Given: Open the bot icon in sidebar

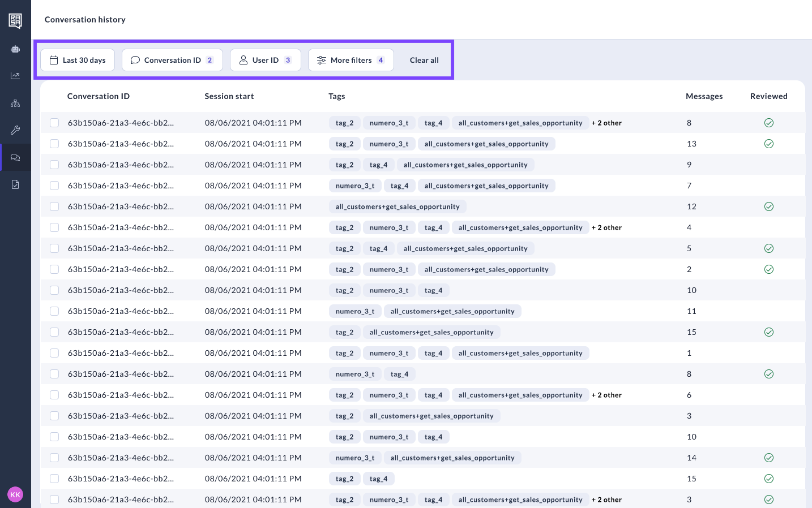Looking at the screenshot, I should click(15, 49).
